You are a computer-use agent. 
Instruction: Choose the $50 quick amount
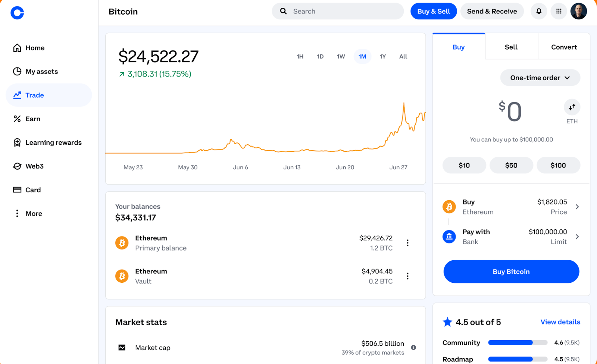click(511, 165)
